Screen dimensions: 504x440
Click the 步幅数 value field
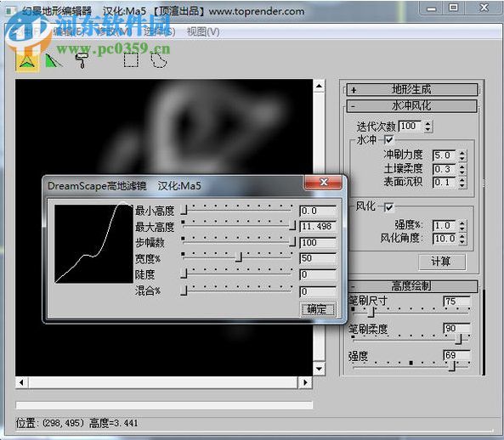click(318, 242)
